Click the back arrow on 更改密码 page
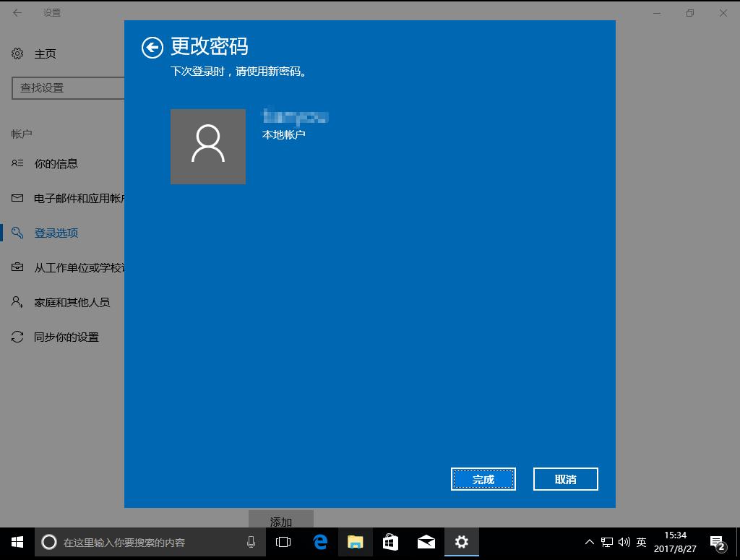 152,47
